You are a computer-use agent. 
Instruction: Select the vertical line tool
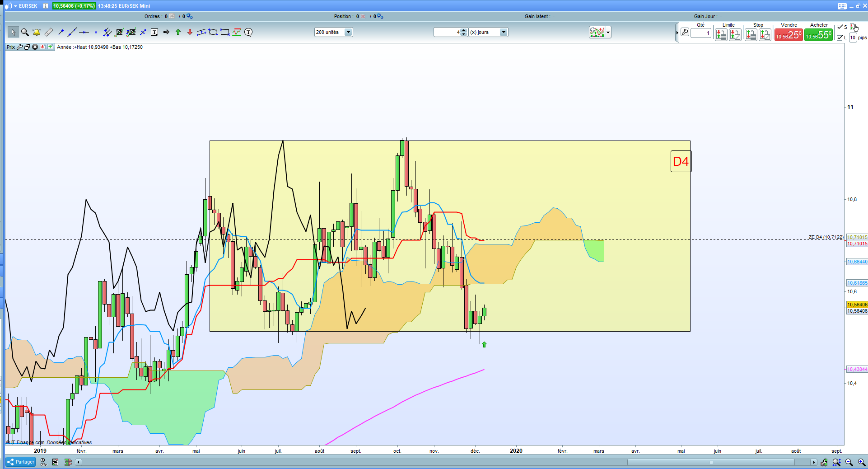point(96,32)
